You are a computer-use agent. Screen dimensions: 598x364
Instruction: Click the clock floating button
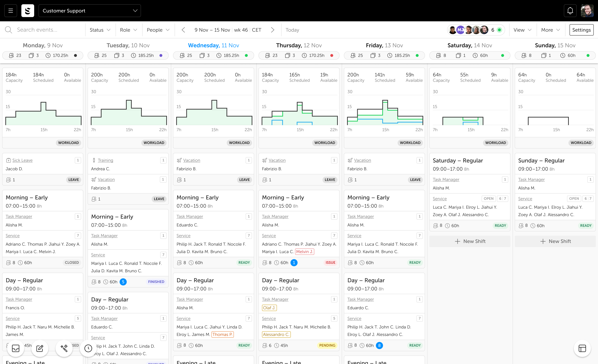point(88,348)
